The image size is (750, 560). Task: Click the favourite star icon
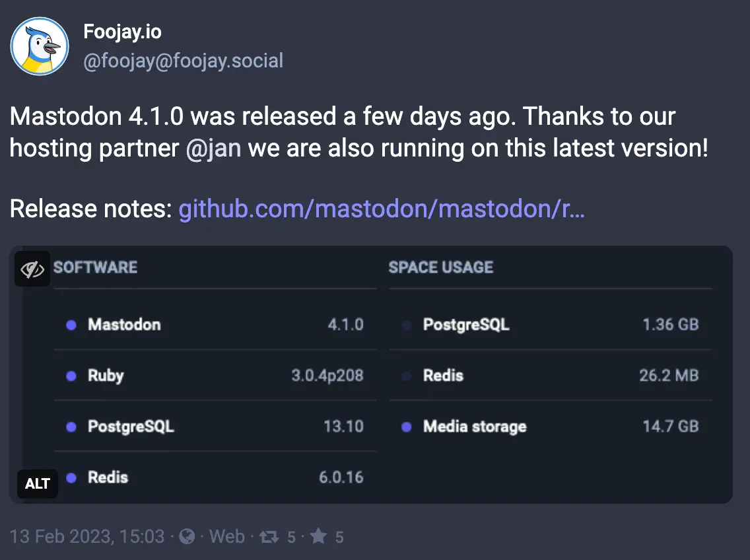[318, 537]
